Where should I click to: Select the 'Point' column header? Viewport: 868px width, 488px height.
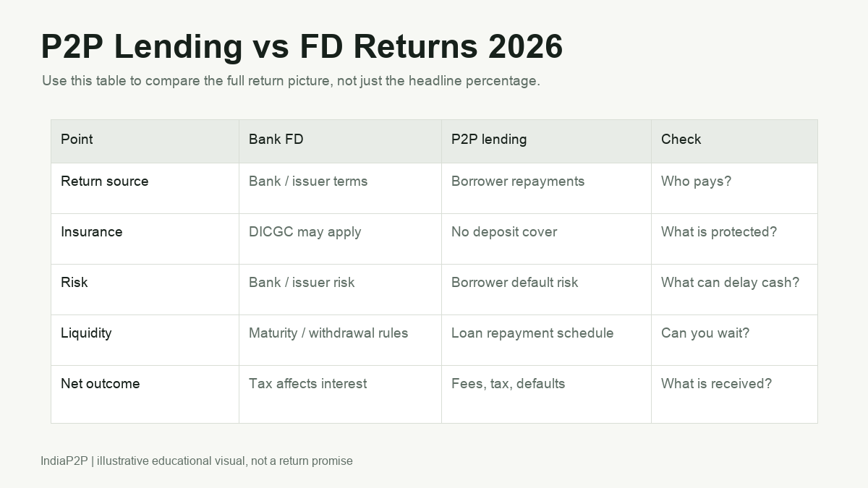pos(145,141)
